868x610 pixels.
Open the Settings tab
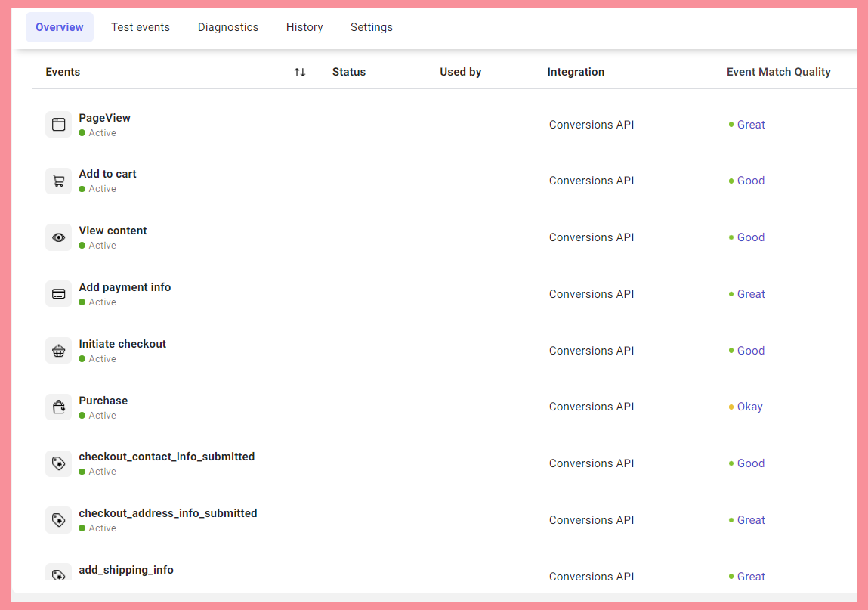372,27
